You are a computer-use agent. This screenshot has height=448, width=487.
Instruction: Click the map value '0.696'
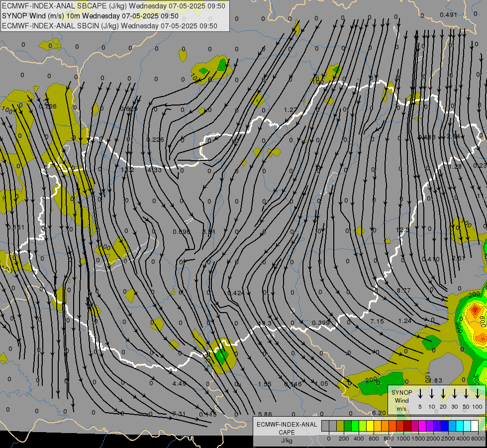click(x=182, y=232)
